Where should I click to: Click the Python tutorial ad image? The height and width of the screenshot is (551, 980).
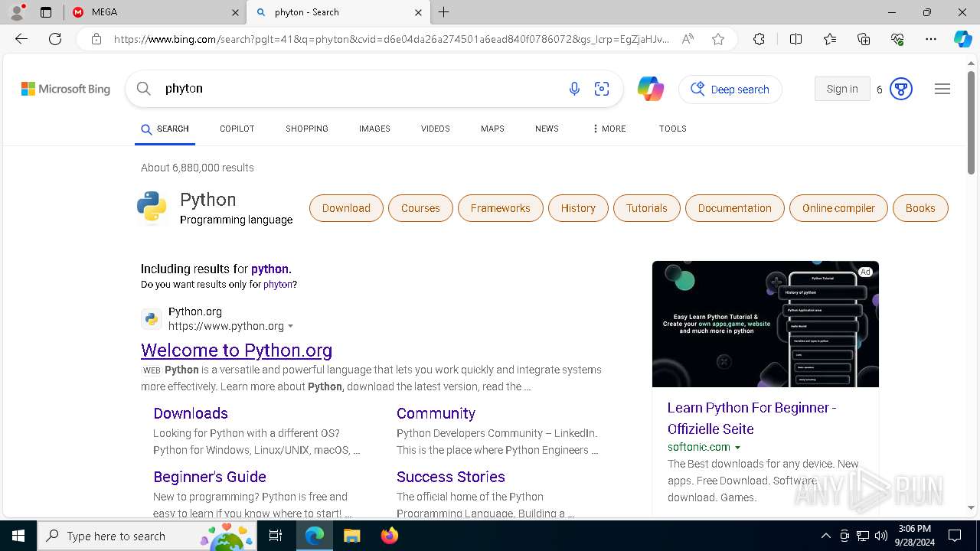click(766, 324)
